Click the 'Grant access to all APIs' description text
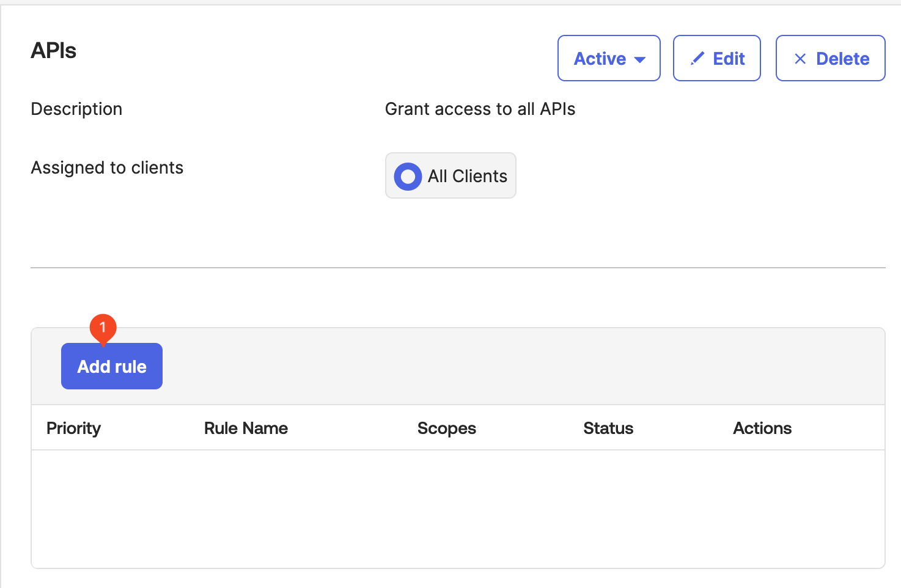 [x=480, y=109]
